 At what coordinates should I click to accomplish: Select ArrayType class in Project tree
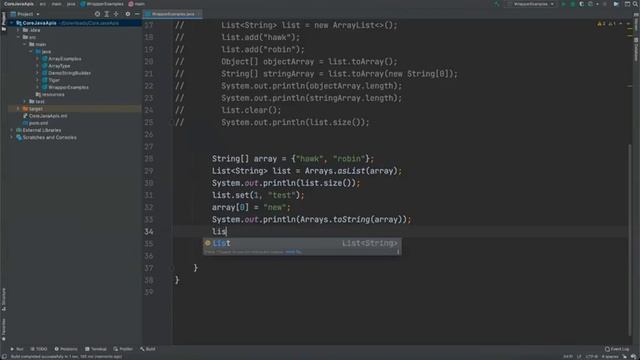coord(56,66)
